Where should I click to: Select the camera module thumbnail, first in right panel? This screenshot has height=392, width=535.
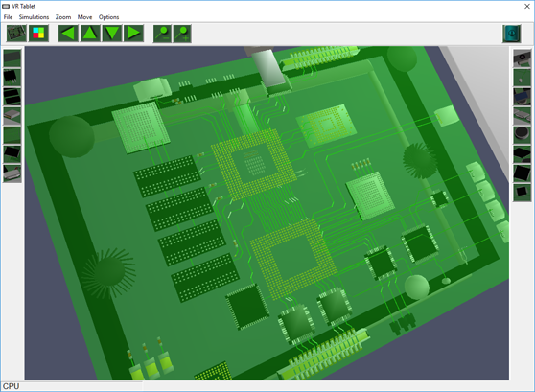click(x=523, y=58)
